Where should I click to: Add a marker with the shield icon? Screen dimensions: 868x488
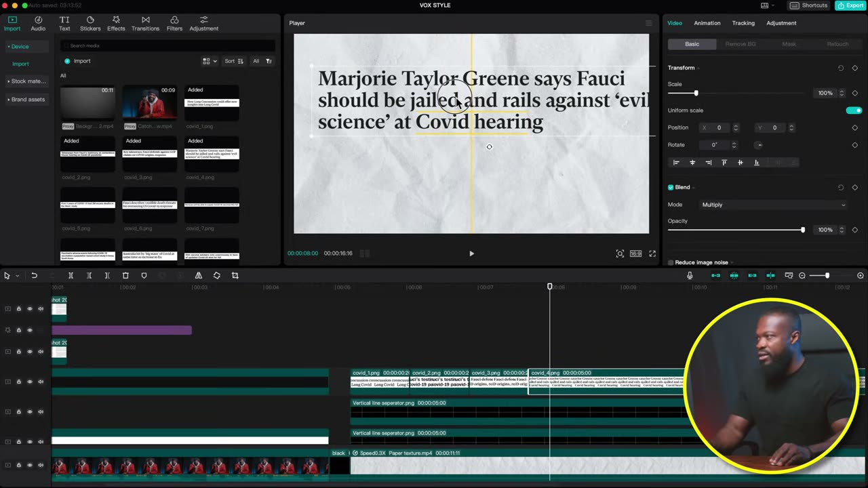click(x=144, y=276)
